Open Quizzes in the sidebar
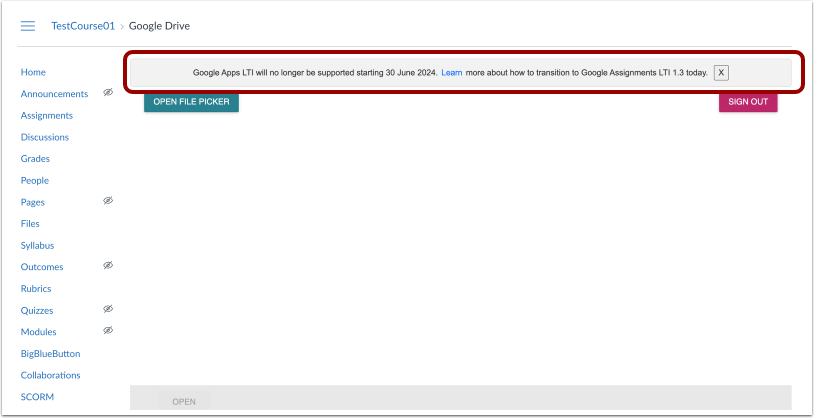 tap(37, 311)
